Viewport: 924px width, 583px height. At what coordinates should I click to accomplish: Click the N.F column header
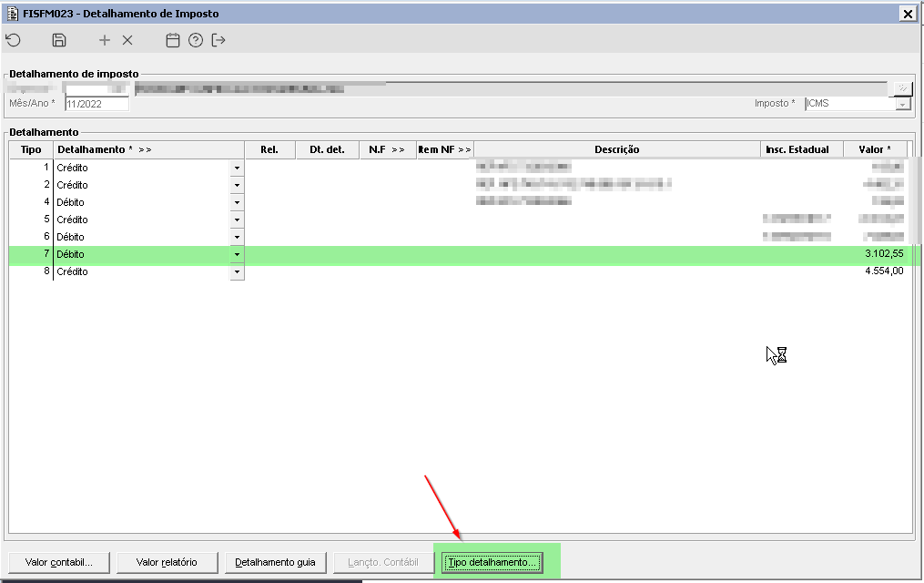click(387, 149)
